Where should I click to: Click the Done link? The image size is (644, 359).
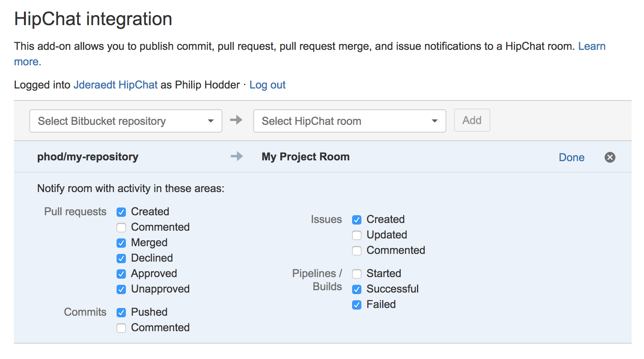pyautogui.click(x=571, y=157)
